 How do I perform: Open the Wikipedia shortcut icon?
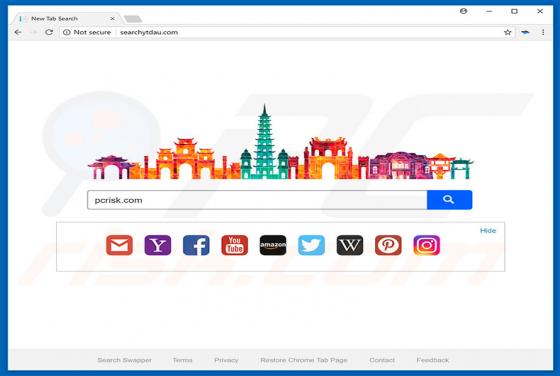[350, 245]
